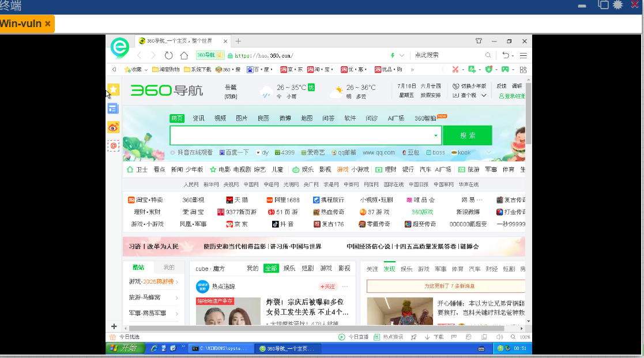
Task: Select the 图片 search tab
Action: tap(242, 118)
